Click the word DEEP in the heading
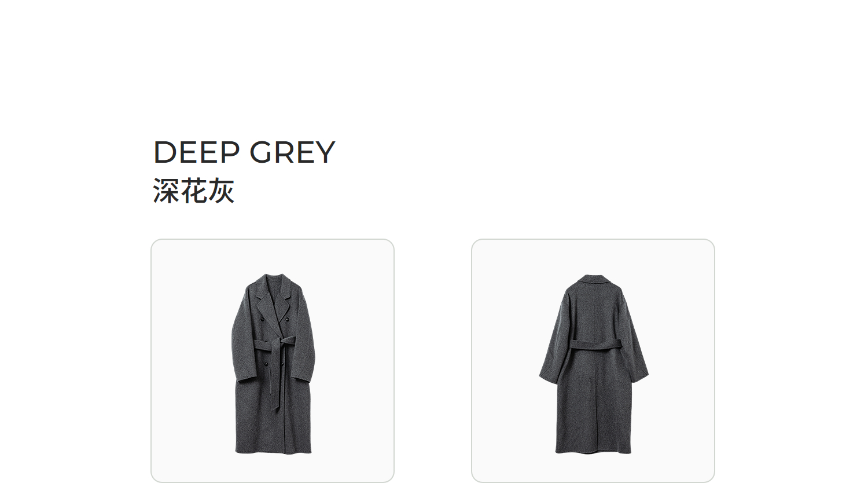868x483 pixels. (197, 152)
